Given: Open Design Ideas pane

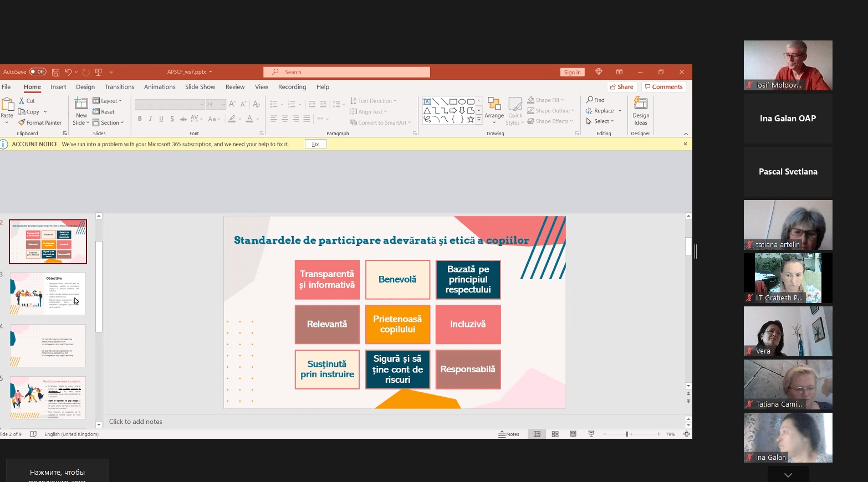Looking at the screenshot, I should [x=641, y=111].
